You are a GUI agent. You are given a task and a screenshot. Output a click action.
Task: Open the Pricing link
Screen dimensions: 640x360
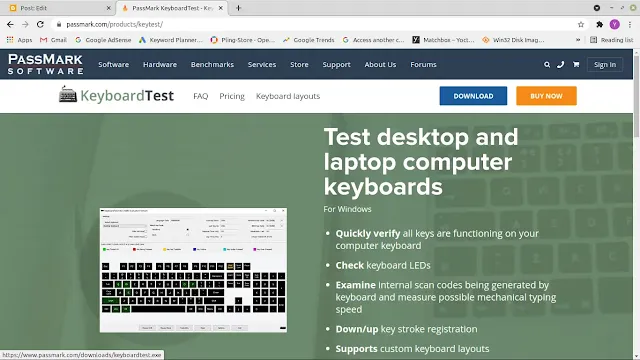(232, 96)
